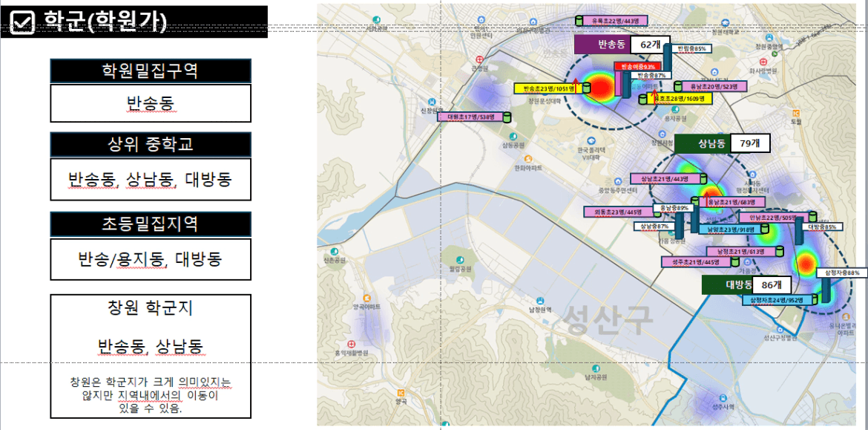Select the 삼정자중88% label

tap(841, 273)
